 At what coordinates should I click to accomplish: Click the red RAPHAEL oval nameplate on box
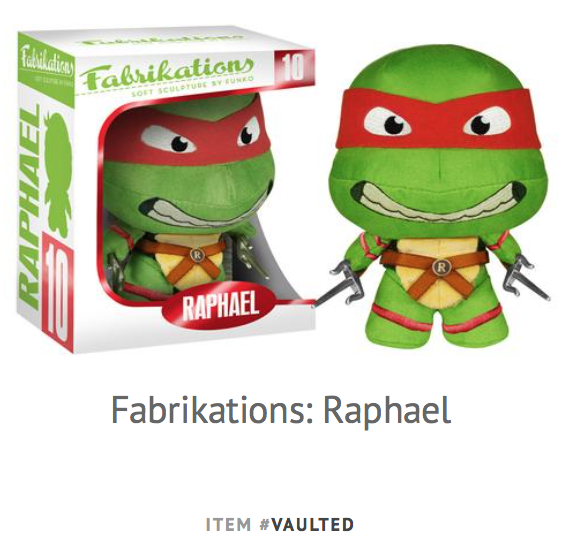pos(219,305)
